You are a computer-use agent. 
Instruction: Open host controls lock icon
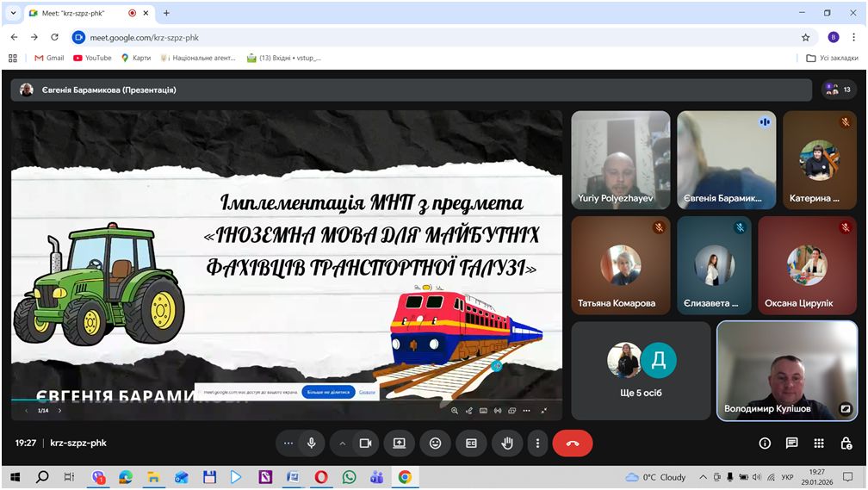(846, 443)
